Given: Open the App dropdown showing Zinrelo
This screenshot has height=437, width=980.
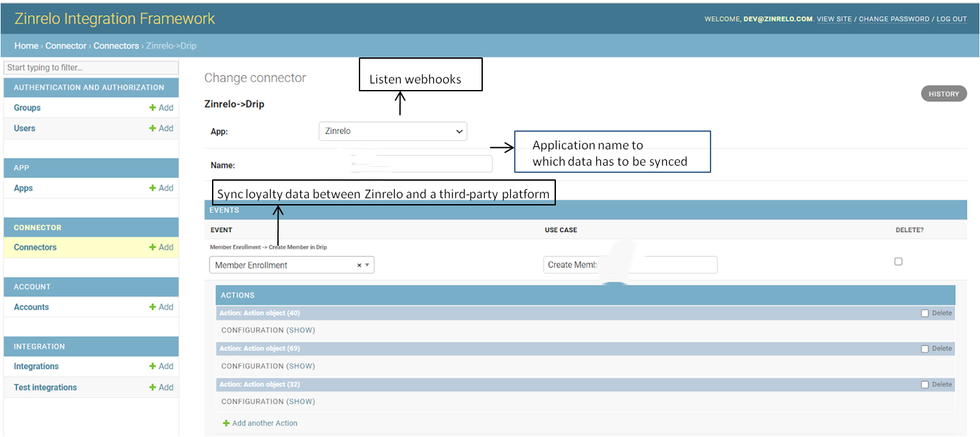Looking at the screenshot, I should click(393, 131).
